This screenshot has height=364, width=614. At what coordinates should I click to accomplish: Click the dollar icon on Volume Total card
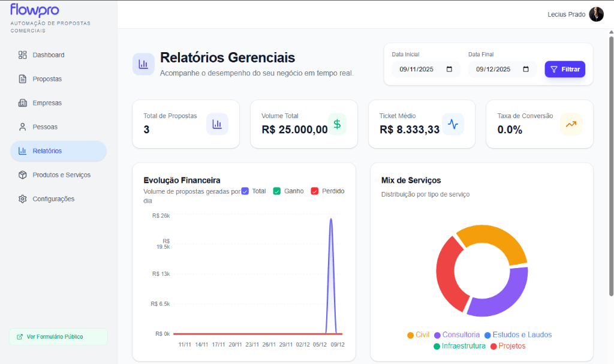pyautogui.click(x=337, y=124)
